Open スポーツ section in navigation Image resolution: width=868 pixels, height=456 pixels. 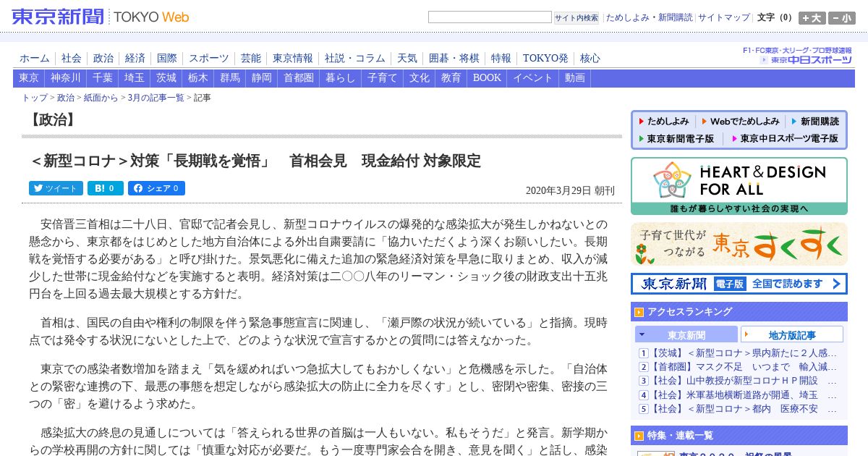209,58
